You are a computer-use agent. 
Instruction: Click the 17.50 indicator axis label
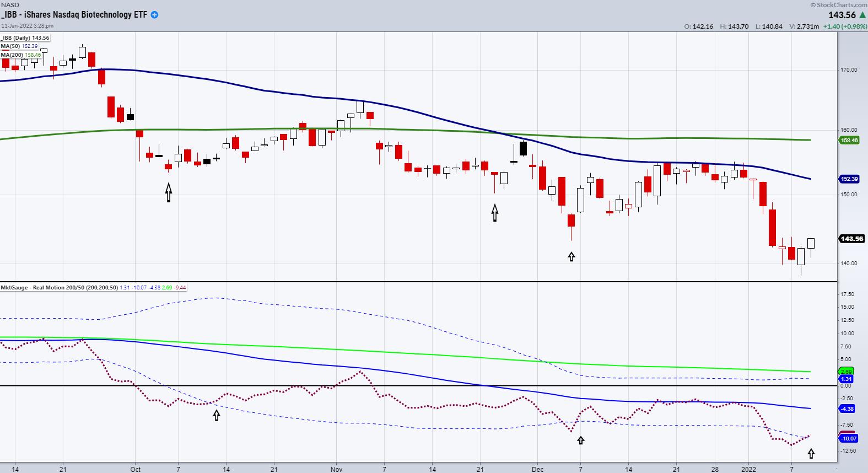coord(848,294)
